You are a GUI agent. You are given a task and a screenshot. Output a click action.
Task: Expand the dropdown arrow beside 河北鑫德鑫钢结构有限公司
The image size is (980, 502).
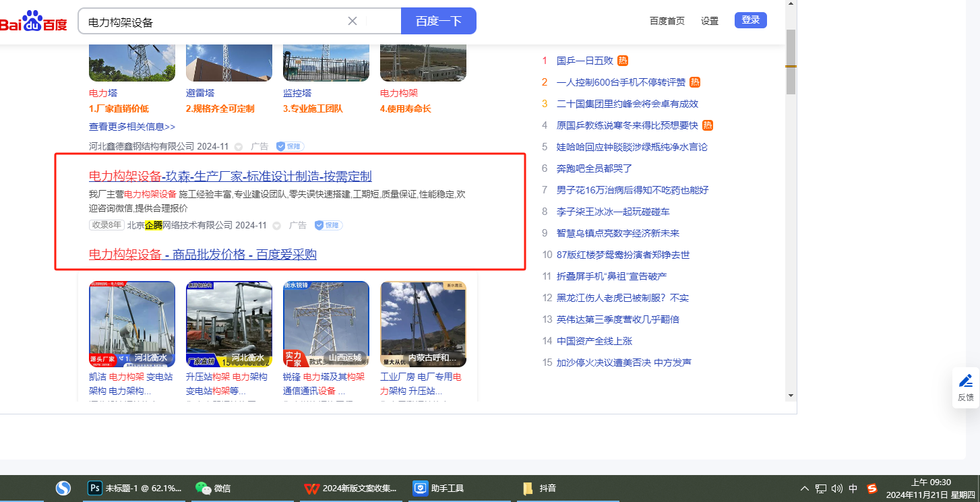[239, 147]
